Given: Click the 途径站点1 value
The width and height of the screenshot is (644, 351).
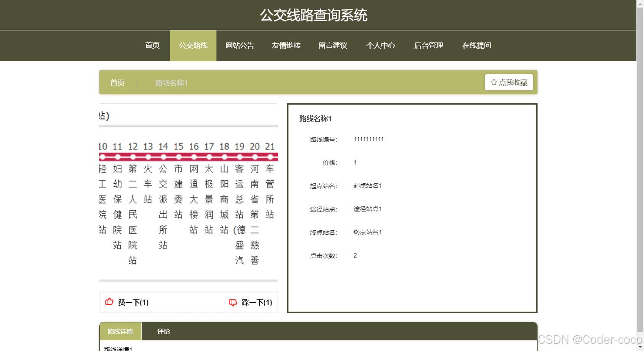Looking at the screenshot, I should coord(368,209).
